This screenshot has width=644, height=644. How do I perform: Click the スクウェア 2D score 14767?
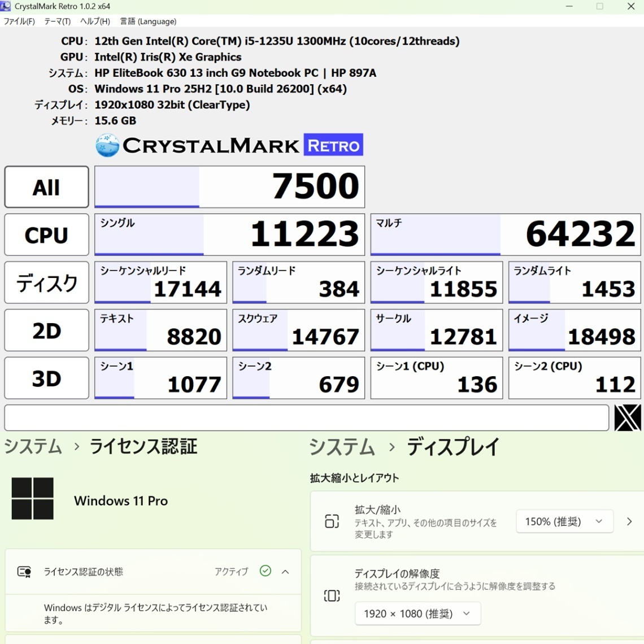coord(299,330)
